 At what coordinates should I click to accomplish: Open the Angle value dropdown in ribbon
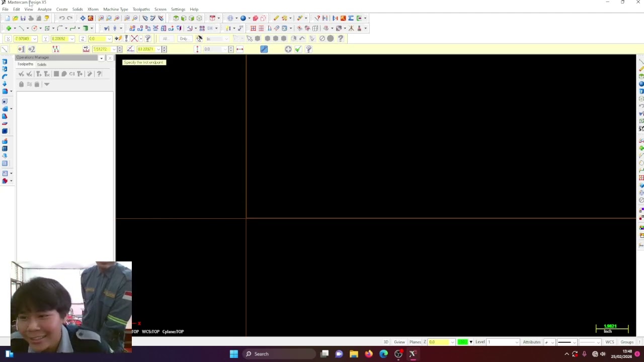point(158,49)
